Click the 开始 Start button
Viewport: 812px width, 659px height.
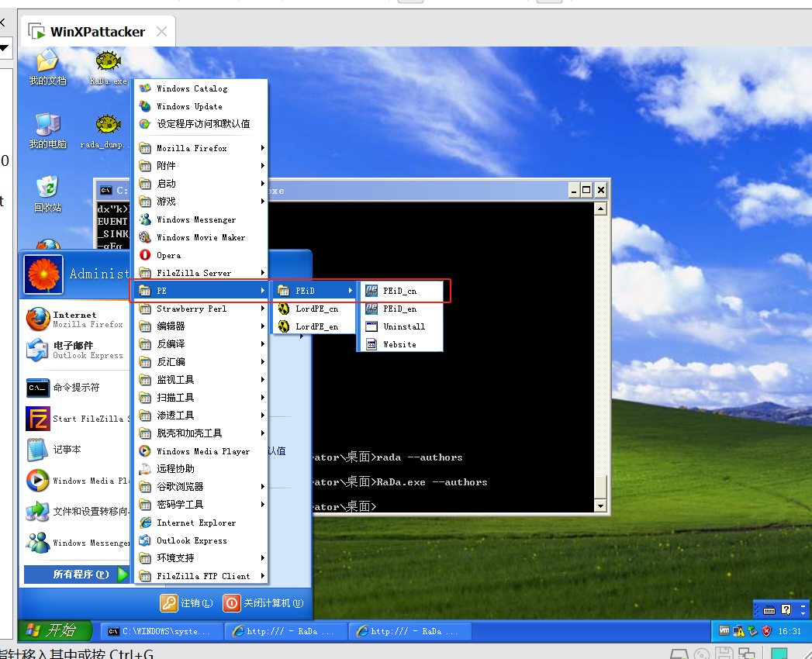55,630
